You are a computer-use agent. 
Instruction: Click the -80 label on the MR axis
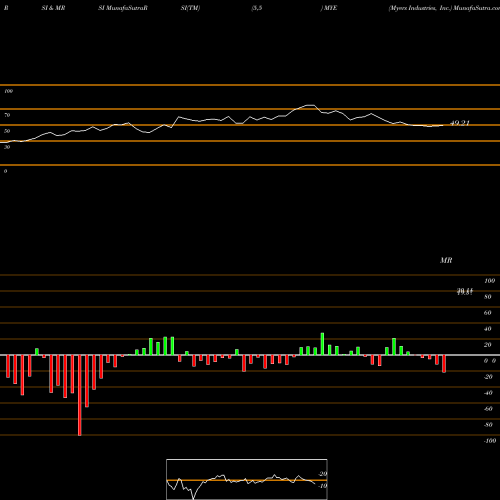coord(488,425)
